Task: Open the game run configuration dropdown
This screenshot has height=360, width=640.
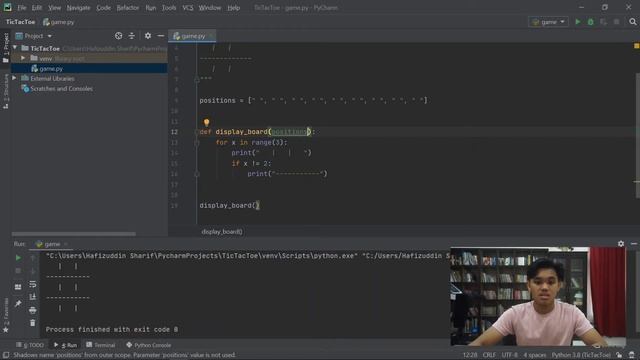Action: coord(548,22)
